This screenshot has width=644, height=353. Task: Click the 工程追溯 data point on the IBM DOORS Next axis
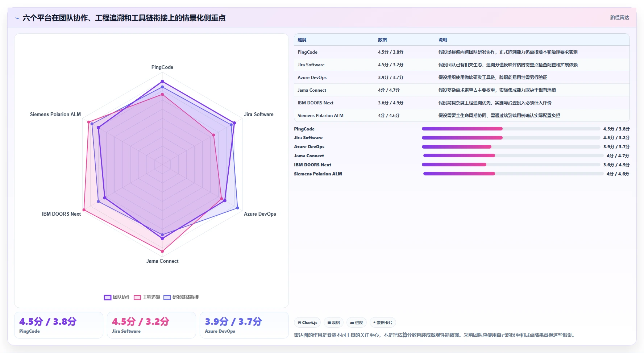(84, 210)
